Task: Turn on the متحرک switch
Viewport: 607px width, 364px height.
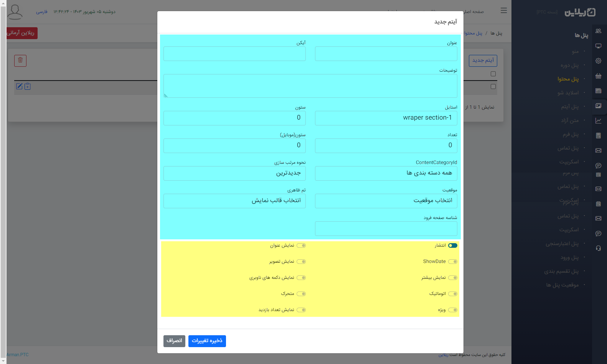Action: 301,294
